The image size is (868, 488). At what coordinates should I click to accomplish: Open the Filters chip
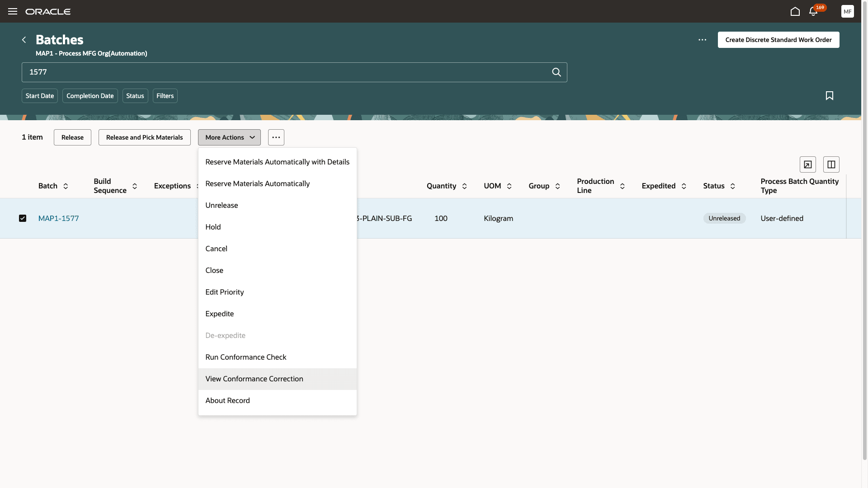pyautogui.click(x=165, y=96)
